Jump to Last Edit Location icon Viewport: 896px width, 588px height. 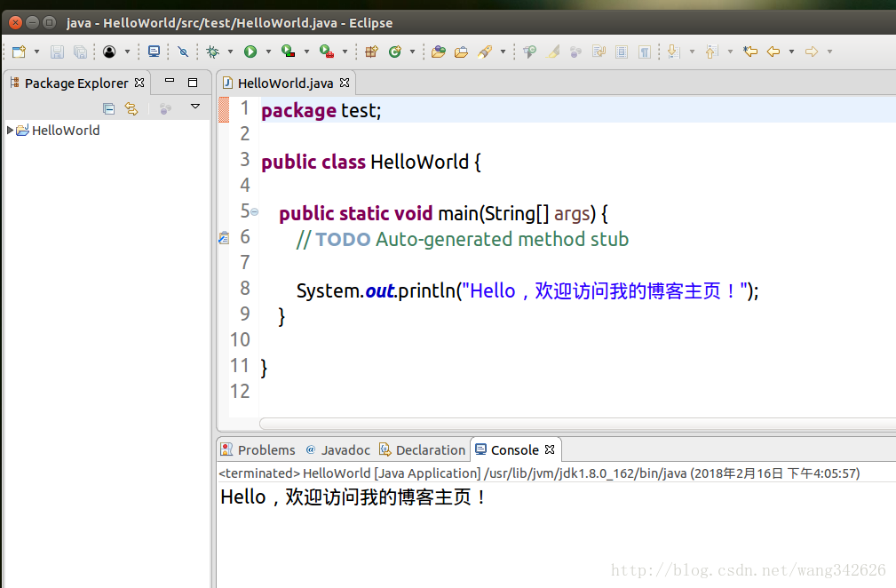pos(750,52)
